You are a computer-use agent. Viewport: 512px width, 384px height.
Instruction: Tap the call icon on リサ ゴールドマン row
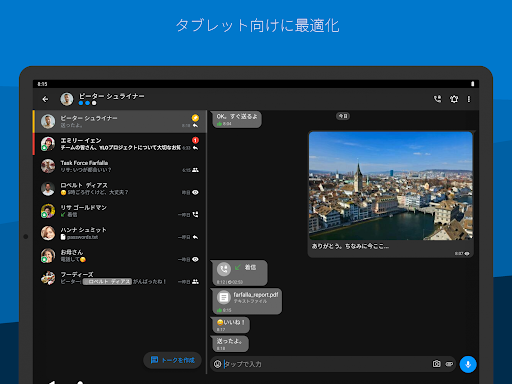195,214
